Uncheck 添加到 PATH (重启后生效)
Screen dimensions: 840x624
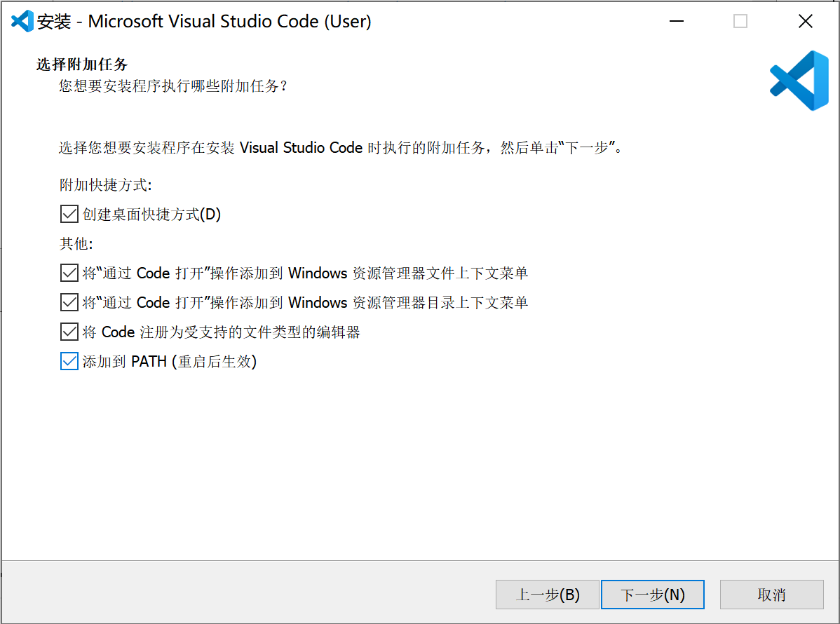pyautogui.click(x=68, y=361)
